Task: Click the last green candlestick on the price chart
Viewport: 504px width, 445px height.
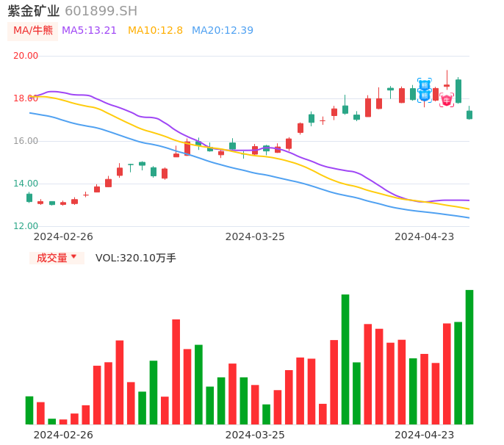Action: click(x=469, y=115)
